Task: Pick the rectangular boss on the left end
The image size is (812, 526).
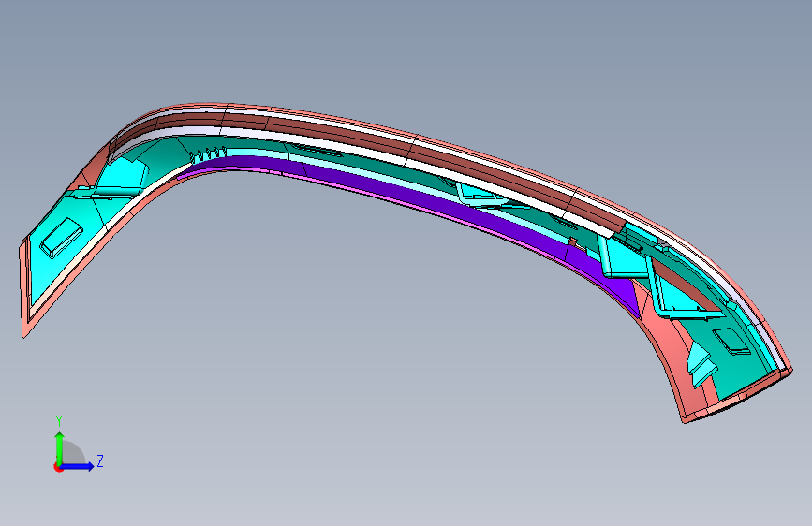Action: tap(62, 237)
